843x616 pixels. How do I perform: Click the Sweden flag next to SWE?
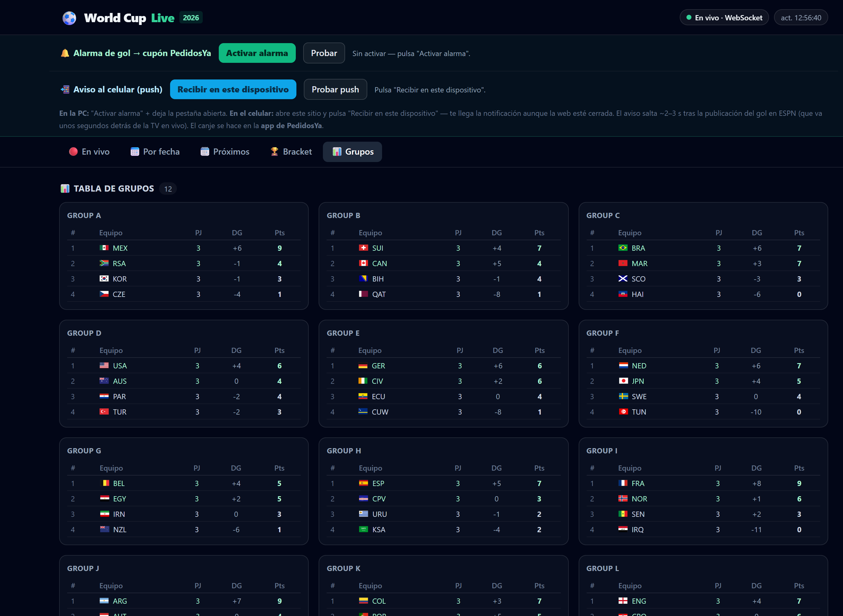(x=623, y=396)
